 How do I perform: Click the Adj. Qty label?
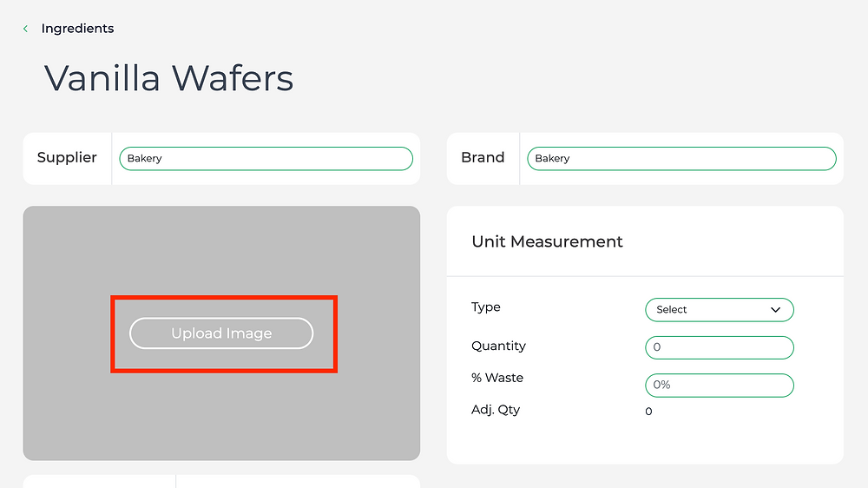pyautogui.click(x=496, y=410)
